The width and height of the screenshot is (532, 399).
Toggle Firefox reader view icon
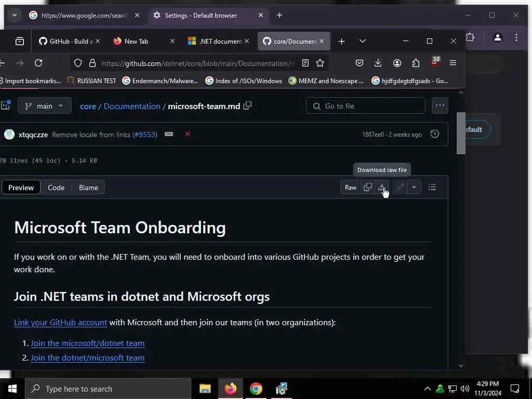coord(305,63)
